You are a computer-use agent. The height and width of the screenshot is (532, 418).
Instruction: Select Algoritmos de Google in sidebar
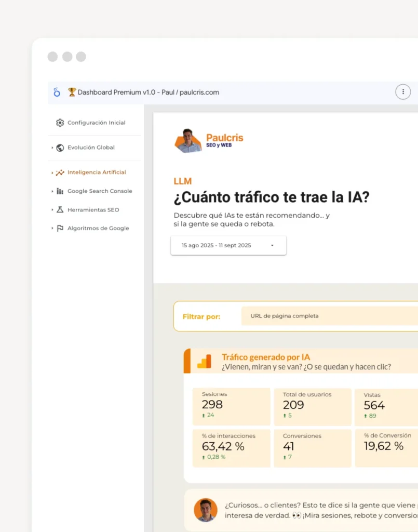(98, 229)
